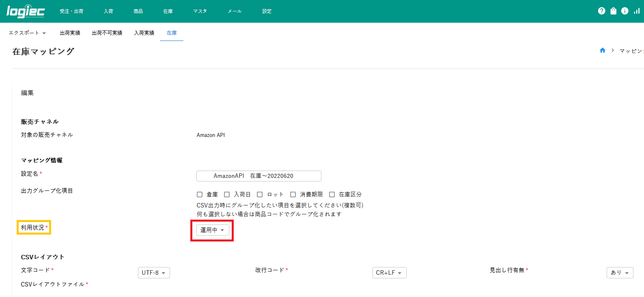Expand the あり header row dropdown
This screenshot has height=297, width=644.
[x=620, y=273]
